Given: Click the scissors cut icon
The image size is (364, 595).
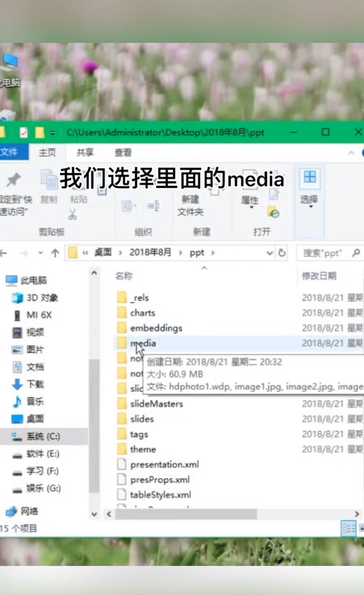Looking at the screenshot, I should (73, 214).
